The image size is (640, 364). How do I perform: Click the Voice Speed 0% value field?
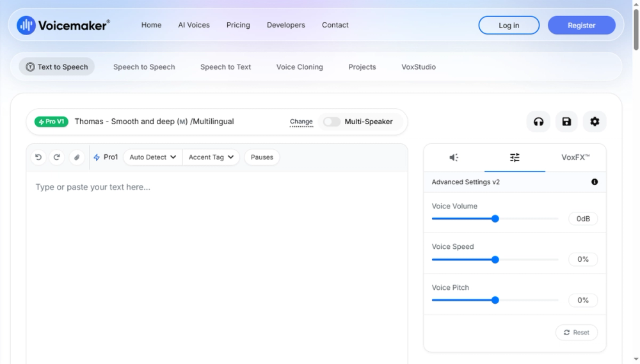pos(583,259)
